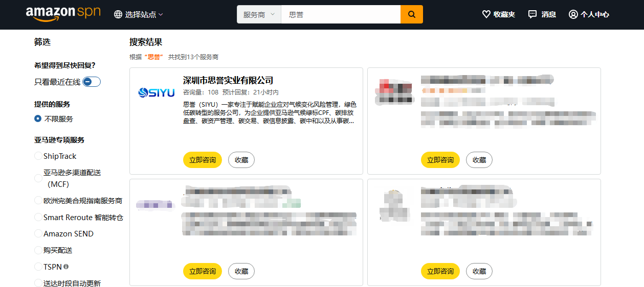The image size is (644, 287).
Task: Click the SIYU company logo
Action: point(157,92)
